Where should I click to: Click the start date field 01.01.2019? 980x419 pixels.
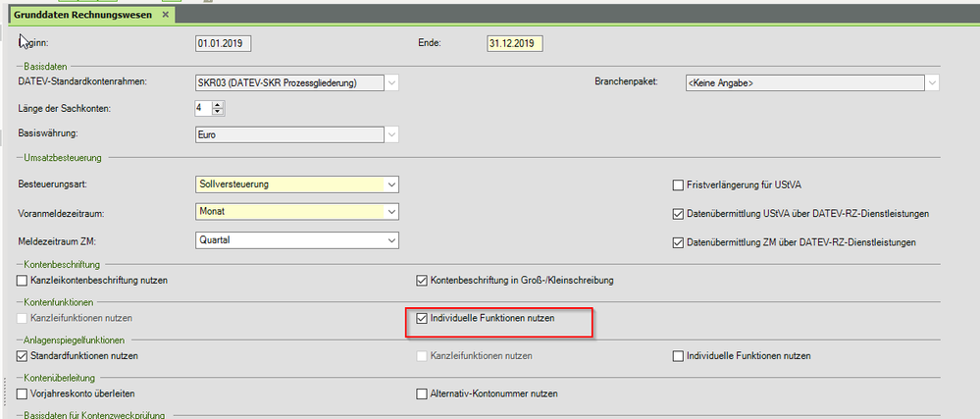(224, 44)
